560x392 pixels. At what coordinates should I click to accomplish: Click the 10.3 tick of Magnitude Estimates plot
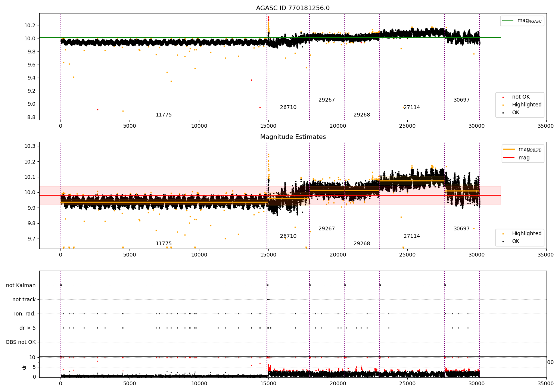coord(30,146)
